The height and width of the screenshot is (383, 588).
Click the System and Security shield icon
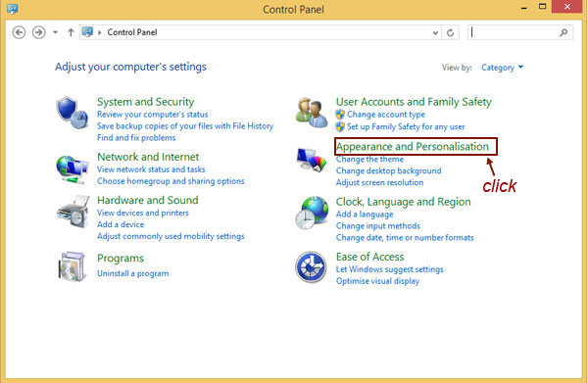click(x=72, y=113)
